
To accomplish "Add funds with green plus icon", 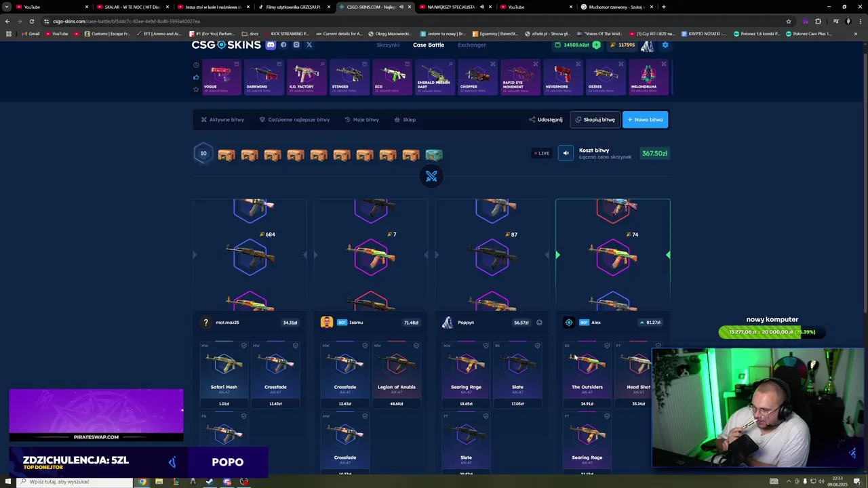I will (x=596, y=45).
